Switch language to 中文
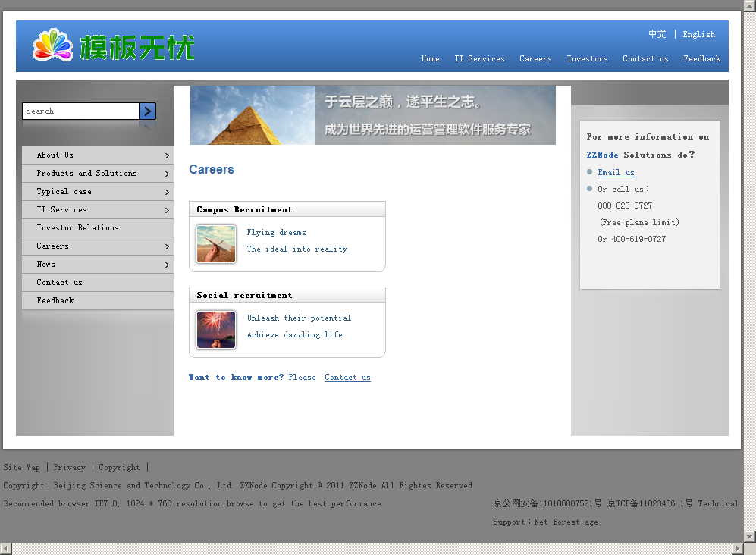The image size is (756, 555). tap(657, 35)
